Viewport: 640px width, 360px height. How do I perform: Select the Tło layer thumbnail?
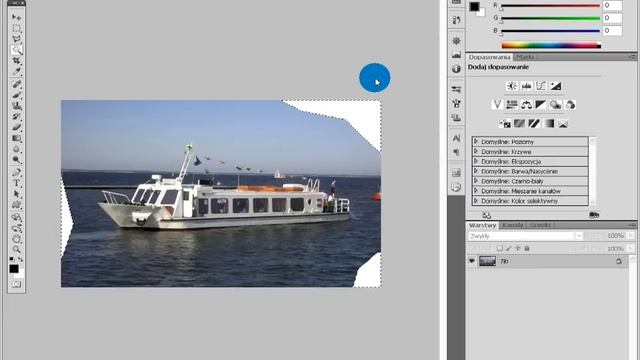(487, 261)
